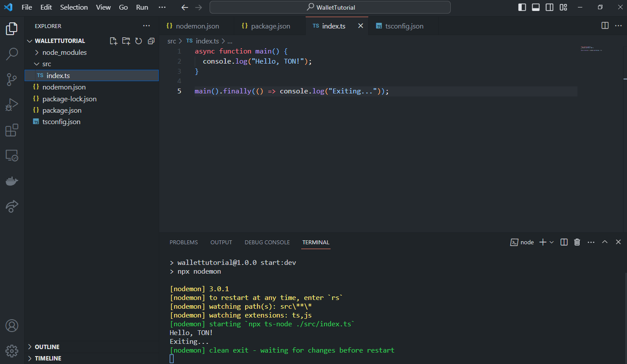Open the Run and Debug view

pos(11,104)
